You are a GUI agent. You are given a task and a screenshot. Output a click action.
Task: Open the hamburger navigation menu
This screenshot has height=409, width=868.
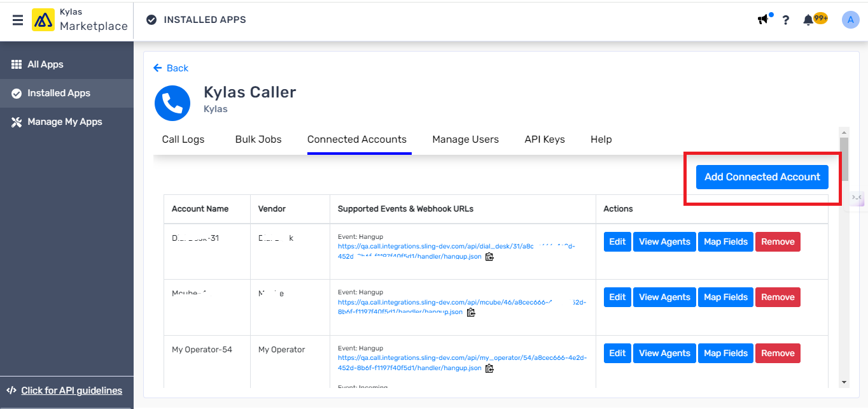click(x=18, y=20)
